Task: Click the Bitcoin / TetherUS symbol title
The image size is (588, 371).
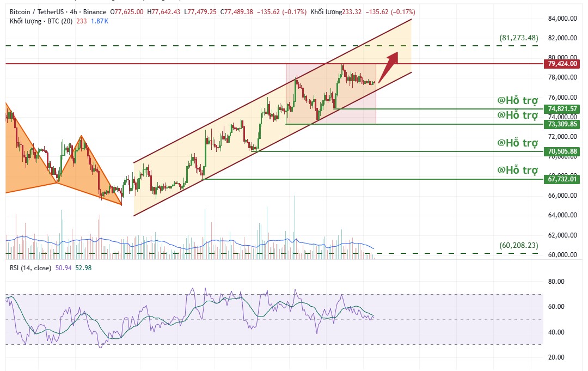Action: pyautogui.click(x=37, y=11)
